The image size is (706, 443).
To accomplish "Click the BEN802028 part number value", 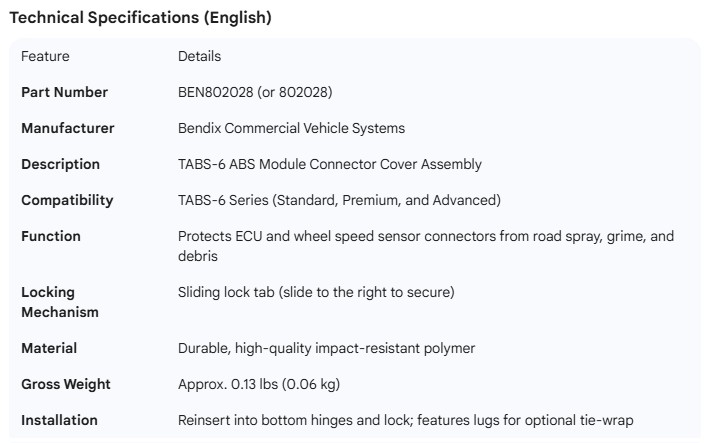I will click(255, 92).
